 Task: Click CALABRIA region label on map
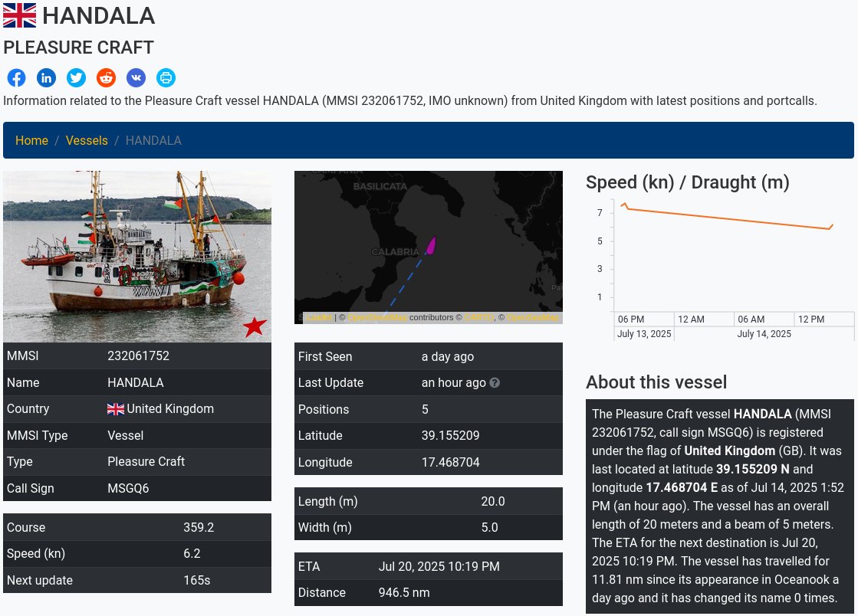tap(395, 252)
